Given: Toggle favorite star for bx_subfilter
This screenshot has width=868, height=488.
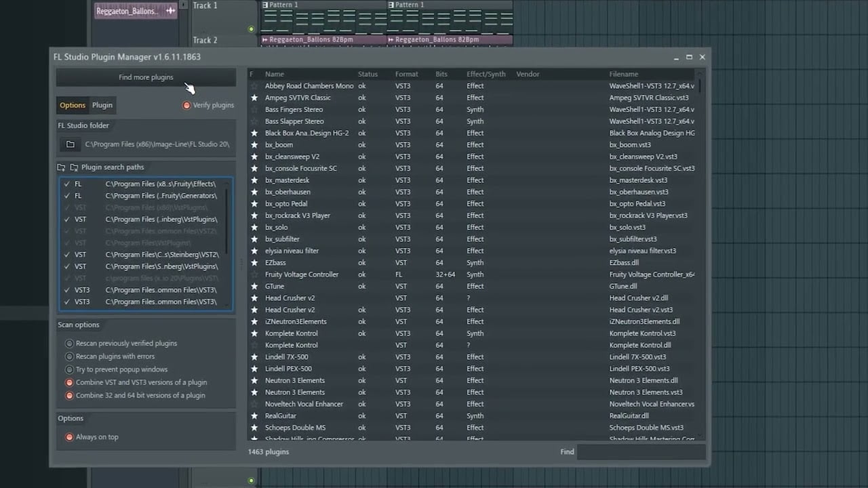Looking at the screenshot, I should click(254, 239).
